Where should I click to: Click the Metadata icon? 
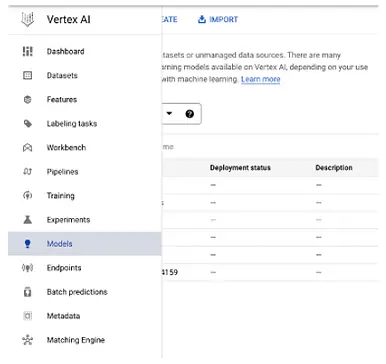point(28,316)
